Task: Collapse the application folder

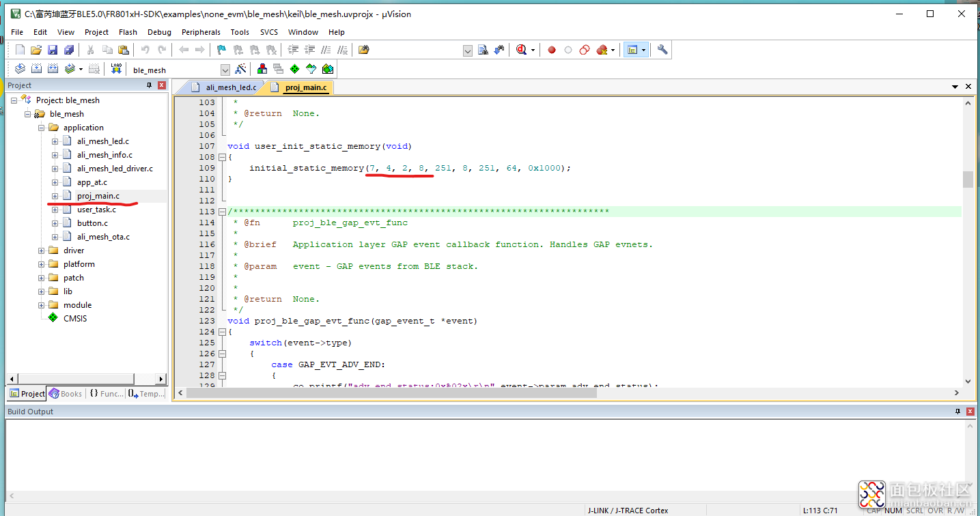Action: (x=41, y=128)
